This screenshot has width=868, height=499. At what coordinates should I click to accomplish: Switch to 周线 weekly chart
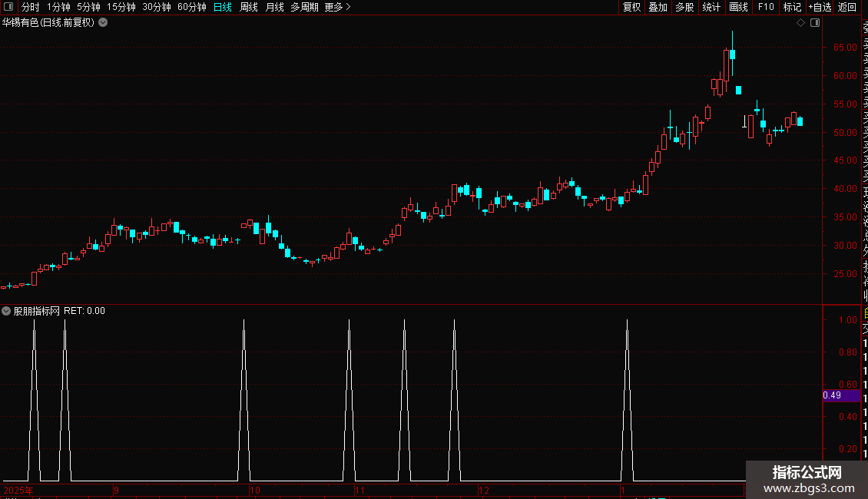(249, 7)
